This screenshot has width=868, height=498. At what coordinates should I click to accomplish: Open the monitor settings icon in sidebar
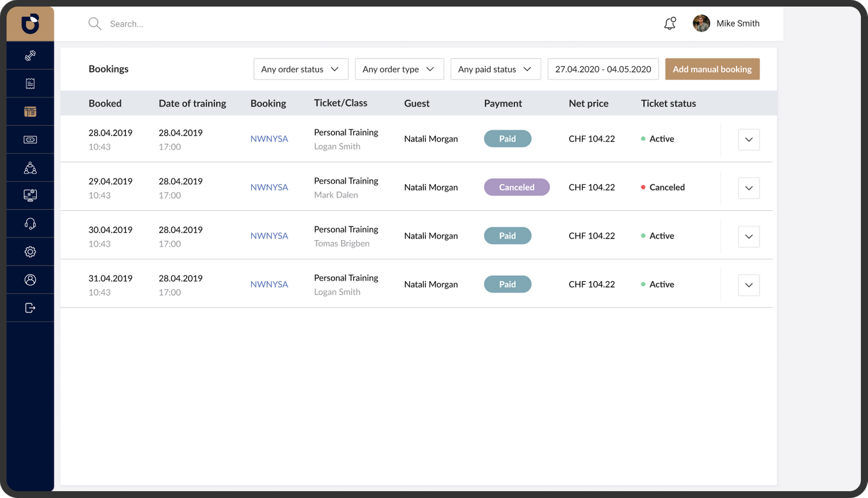pyautogui.click(x=30, y=195)
